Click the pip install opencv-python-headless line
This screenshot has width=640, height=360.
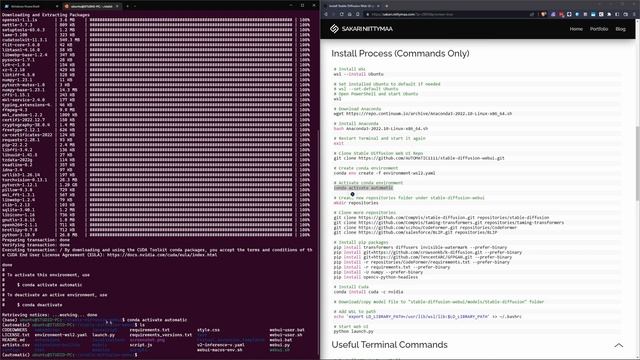[376, 277]
